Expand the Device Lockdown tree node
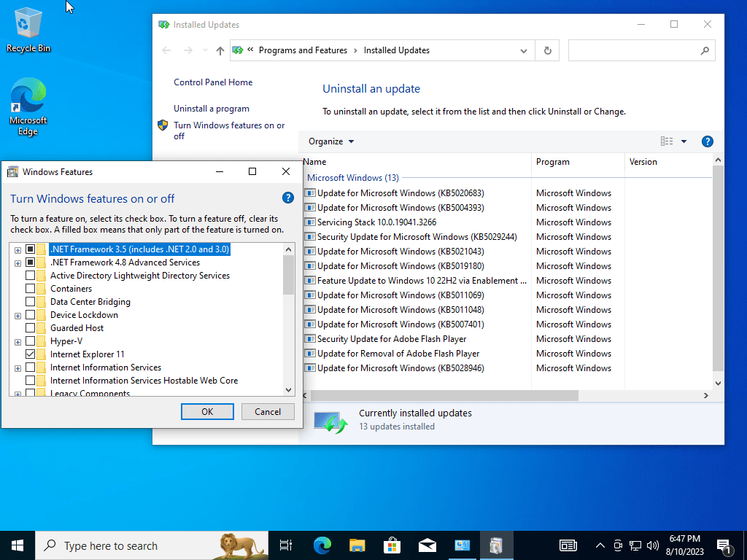This screenshot has height=560, width=747. (18, 316)
